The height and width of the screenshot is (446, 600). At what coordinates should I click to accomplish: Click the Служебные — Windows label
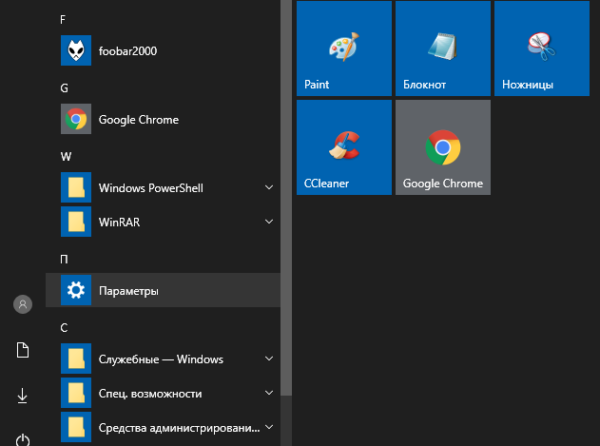tap(161, 359)
